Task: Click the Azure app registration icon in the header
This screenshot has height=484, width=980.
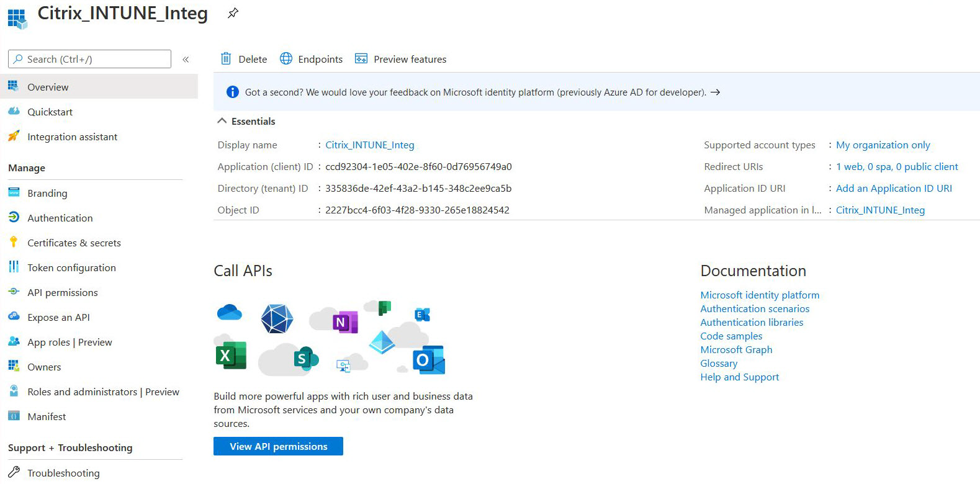Action: (x=17, y=19)
